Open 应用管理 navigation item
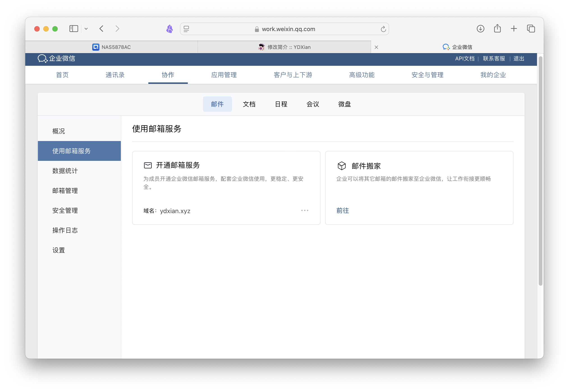This screenshot has width=569, height=392. tap(224, 75)
